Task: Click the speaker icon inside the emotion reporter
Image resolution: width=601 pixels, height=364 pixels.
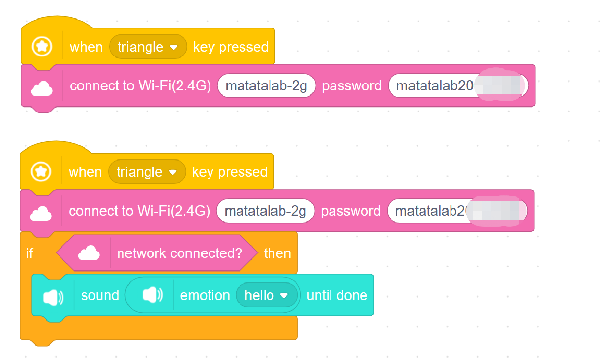Action: [152, 295]
